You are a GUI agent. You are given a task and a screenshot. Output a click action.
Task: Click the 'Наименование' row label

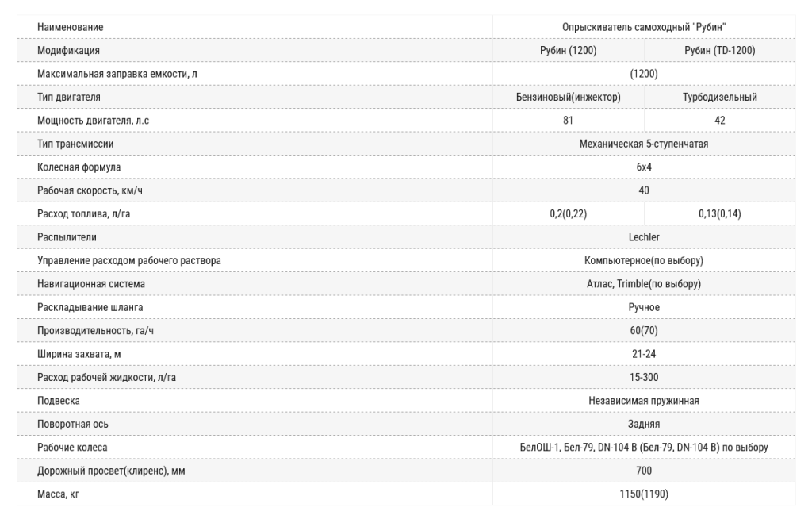point(70,27)
